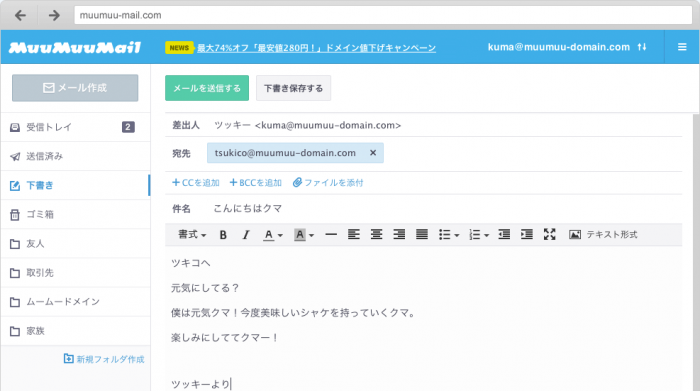Add a BCC field via BCCを追加
This screenshot has width=700, height=391.
[255, 183]
